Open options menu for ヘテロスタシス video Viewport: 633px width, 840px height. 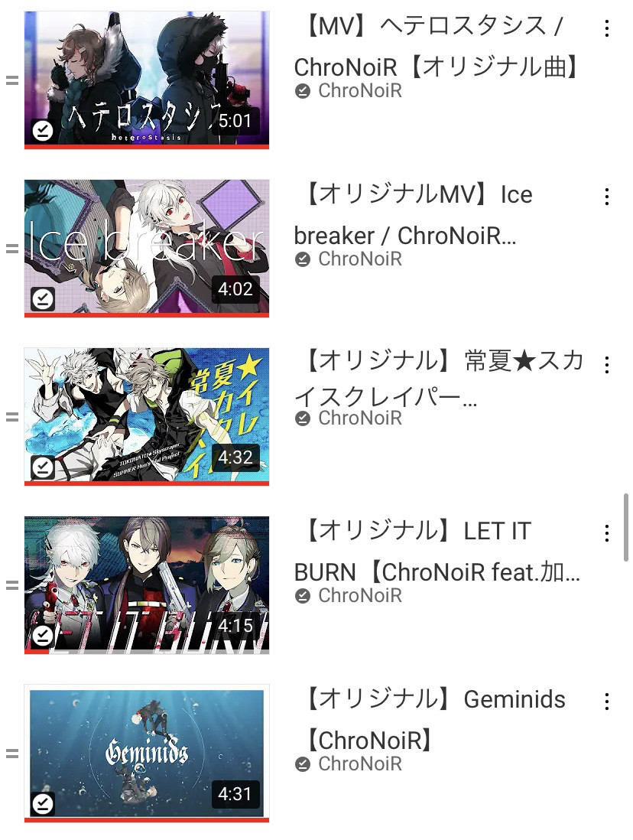(606, 28)
